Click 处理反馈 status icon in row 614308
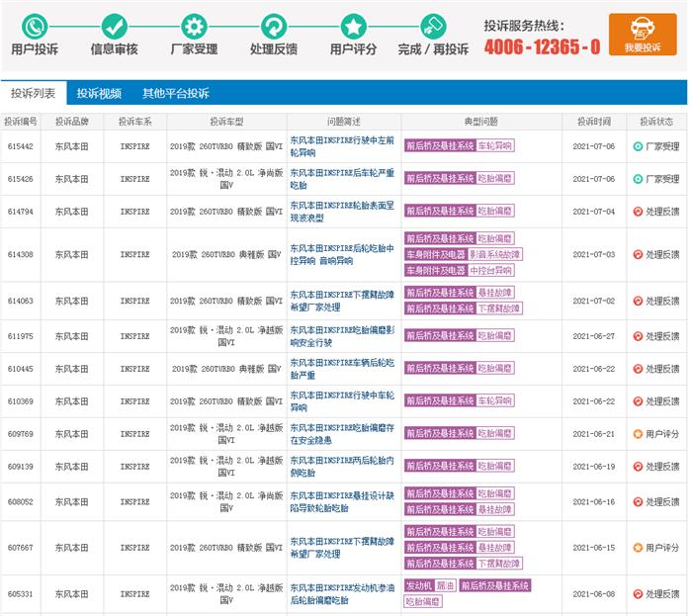 [x=638, y=255]
